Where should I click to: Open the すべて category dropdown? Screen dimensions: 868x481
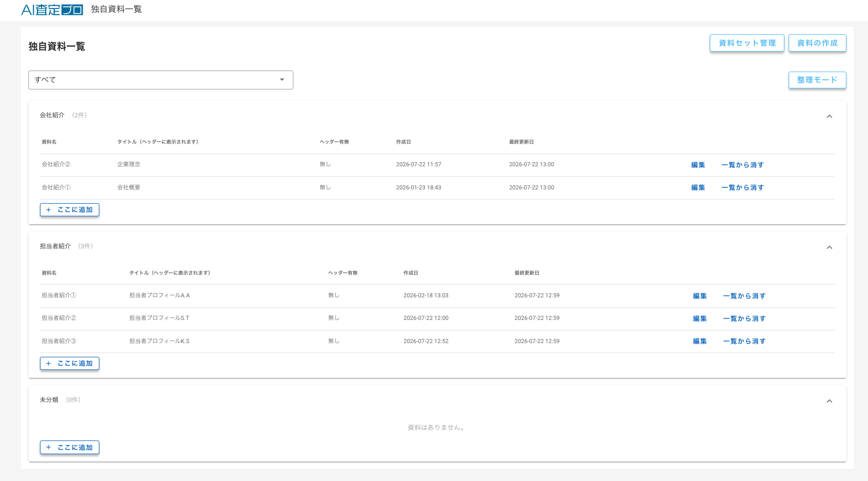[161, 80]
